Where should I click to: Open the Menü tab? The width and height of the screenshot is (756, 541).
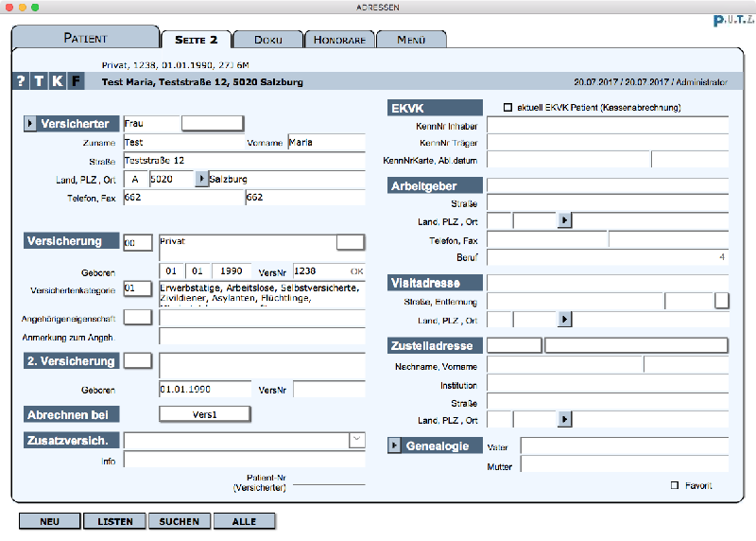[x=411, y=40]
